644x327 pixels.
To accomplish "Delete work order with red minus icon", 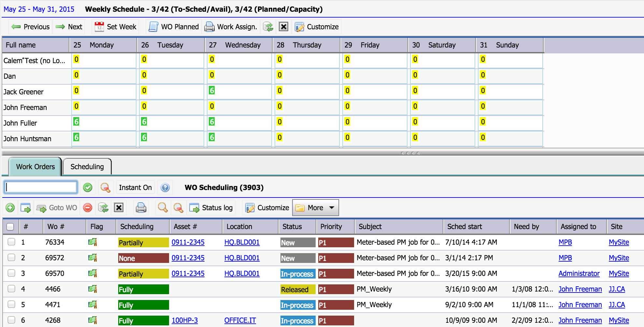I will pyautogui.click(x=88, y=208).
